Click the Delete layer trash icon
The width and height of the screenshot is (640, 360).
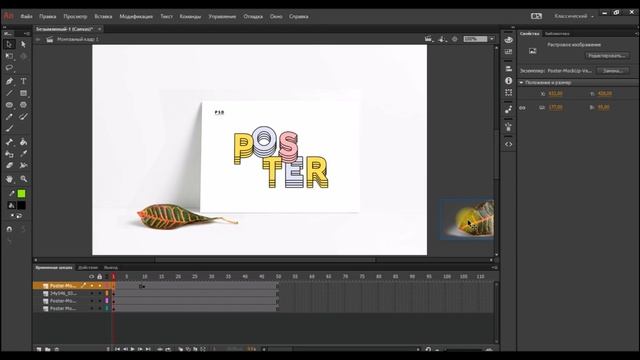pyautogui.click(x=57, y=349)
